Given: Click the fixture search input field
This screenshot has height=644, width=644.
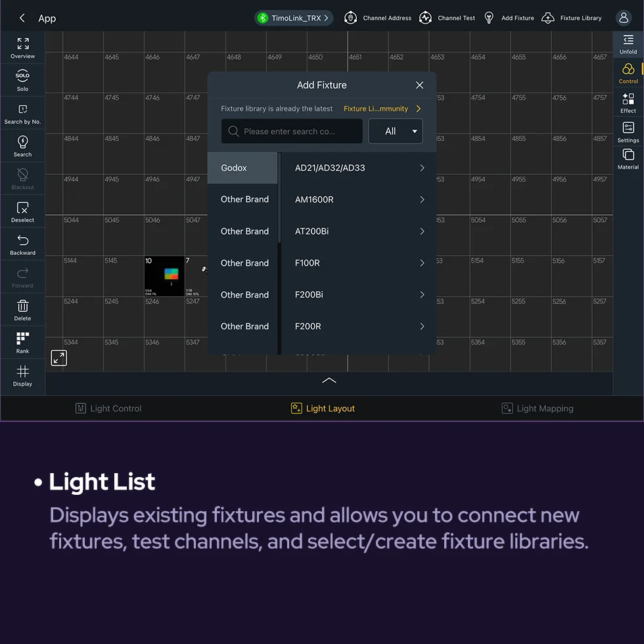Looking at the screenshot, I should tap(292, 131).
